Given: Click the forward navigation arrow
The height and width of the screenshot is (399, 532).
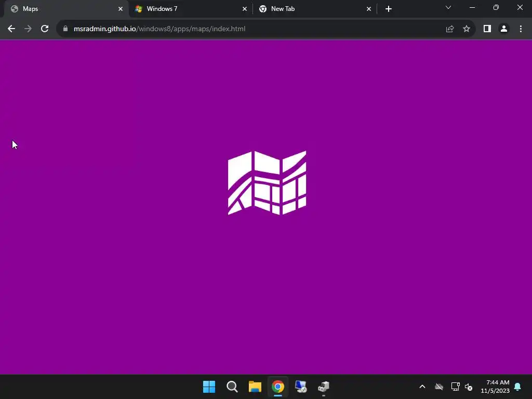Looking at the screenshot, I should click(x=28, y=29).
